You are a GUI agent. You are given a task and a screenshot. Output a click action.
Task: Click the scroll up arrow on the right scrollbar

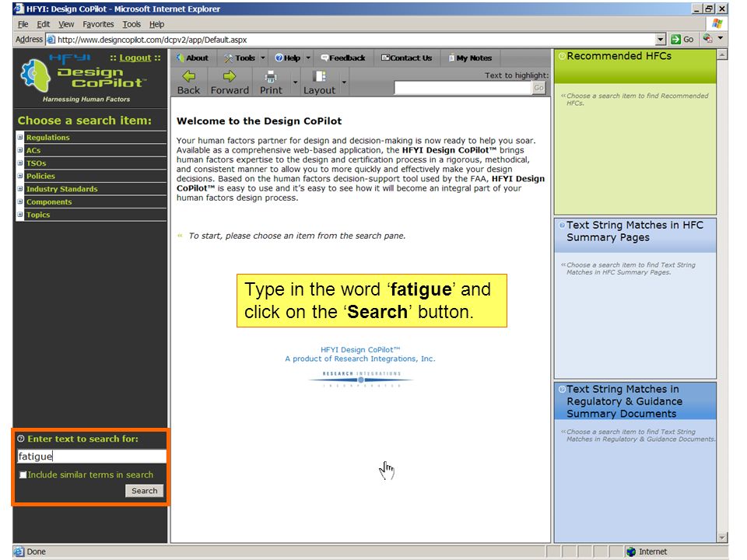(x=722, y=54)
